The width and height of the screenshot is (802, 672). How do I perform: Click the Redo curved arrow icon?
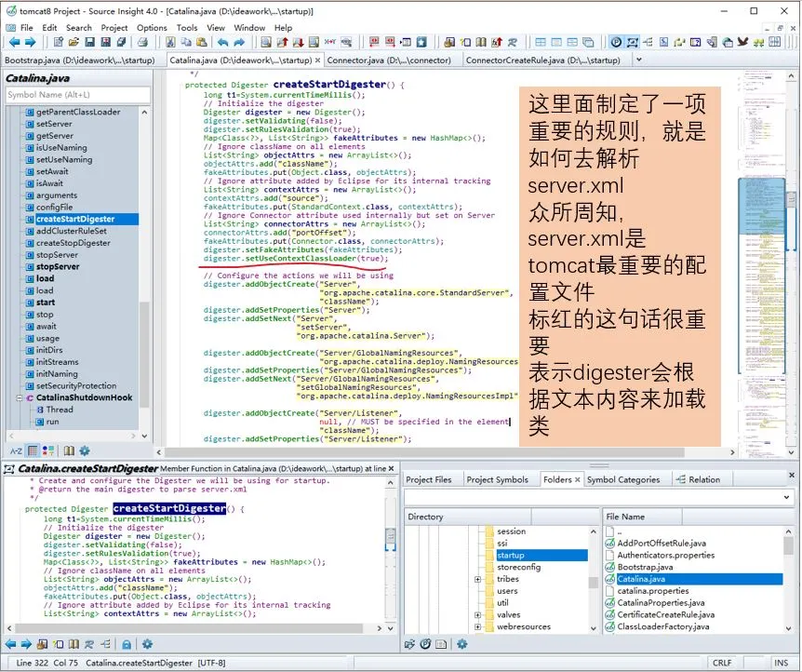point(239,42)
